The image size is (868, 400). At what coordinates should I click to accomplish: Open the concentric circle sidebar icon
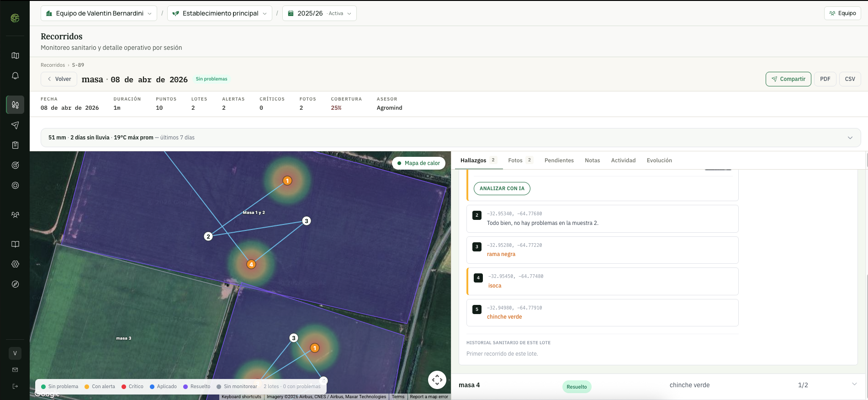pyautogui.click(x=15, y=186)
